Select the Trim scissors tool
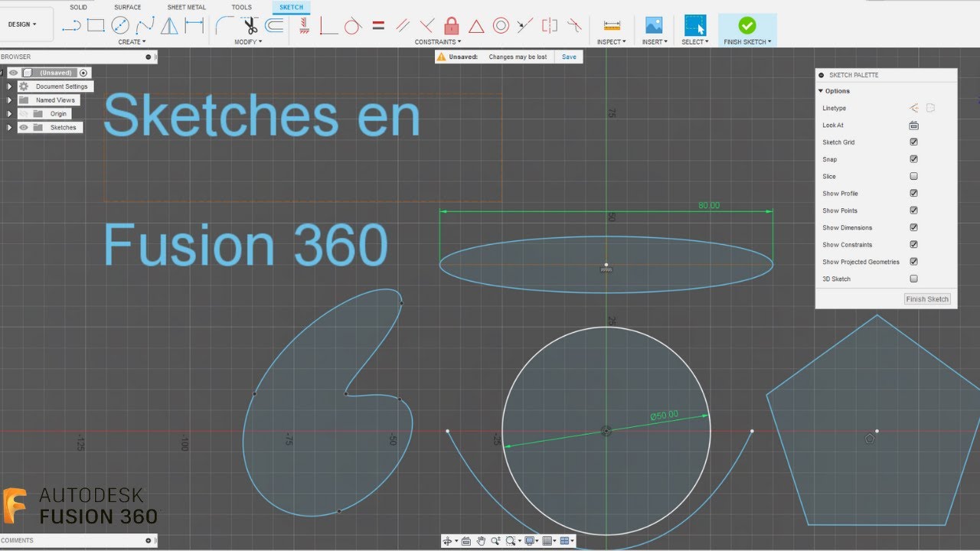The image size is (980, 551). pos(250,25)
